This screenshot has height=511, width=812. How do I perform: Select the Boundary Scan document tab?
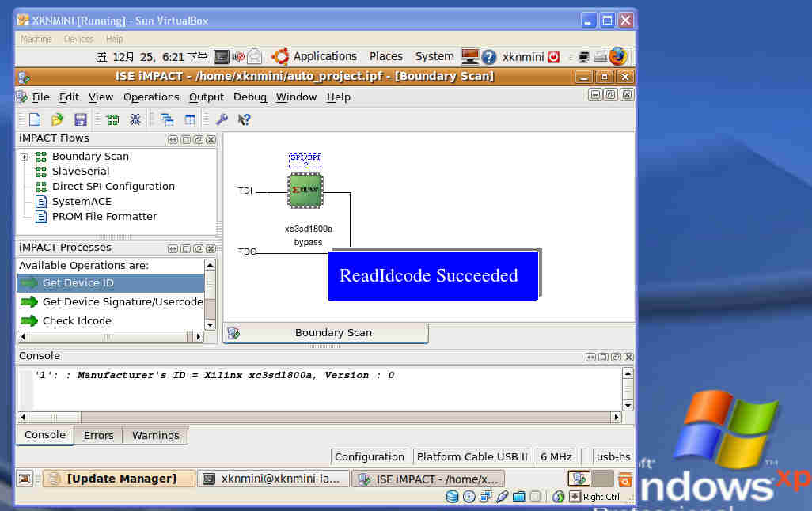point(326,333)
